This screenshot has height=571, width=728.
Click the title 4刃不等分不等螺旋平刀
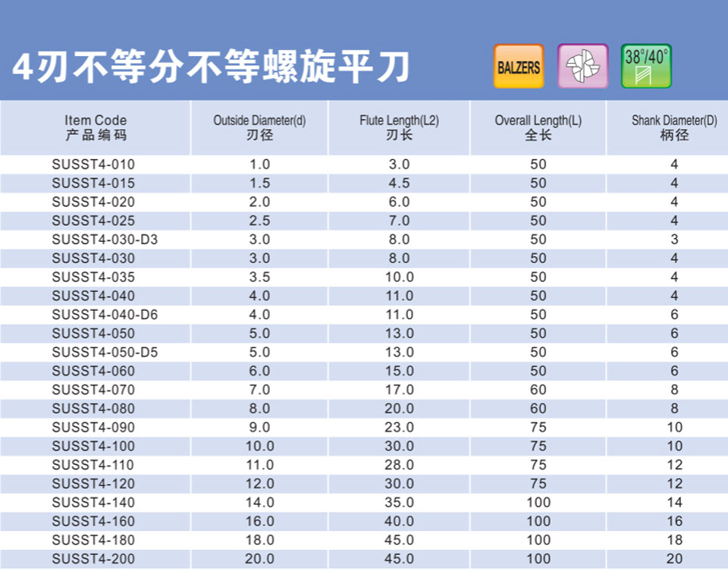point(212,68)
